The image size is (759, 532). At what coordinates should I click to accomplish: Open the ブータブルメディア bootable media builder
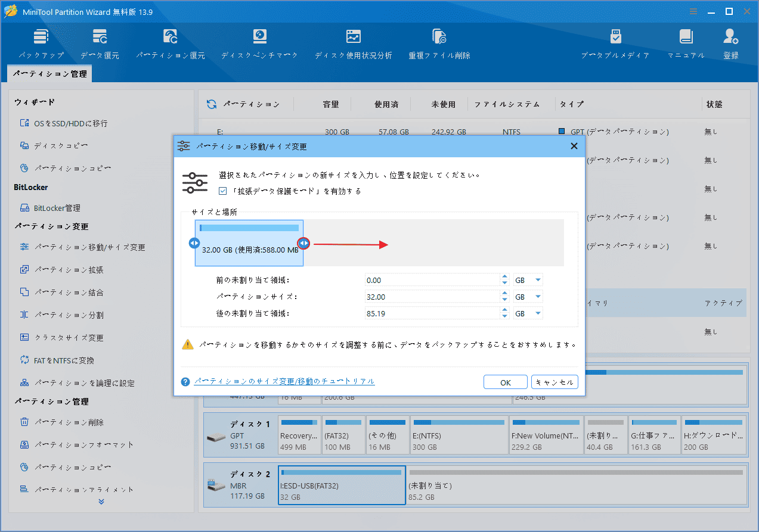coord(615,44)
